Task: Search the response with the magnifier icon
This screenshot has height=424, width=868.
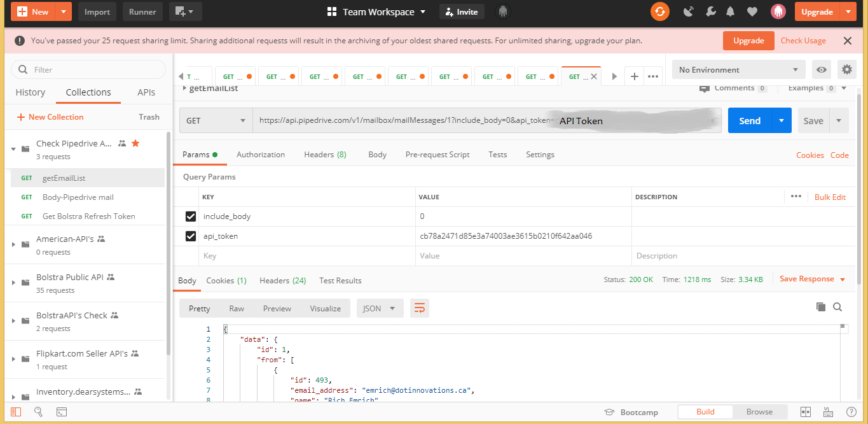Action: (x=837, y=307)
